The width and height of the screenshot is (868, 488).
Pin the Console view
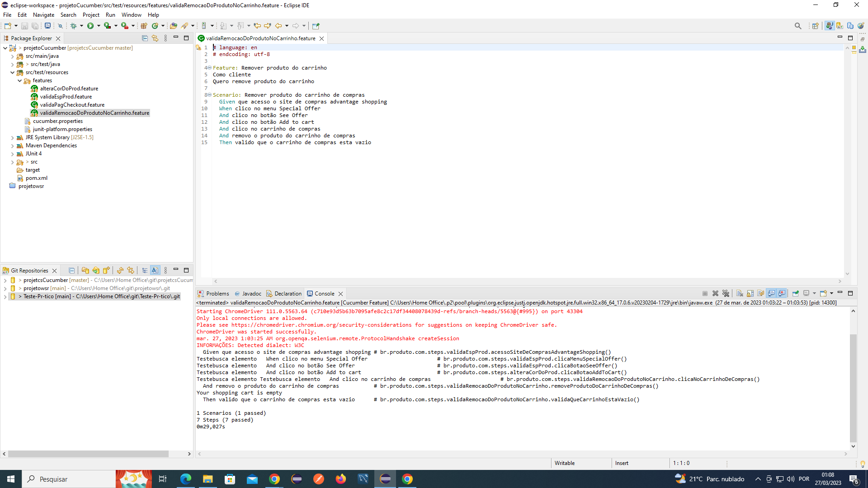796,293
